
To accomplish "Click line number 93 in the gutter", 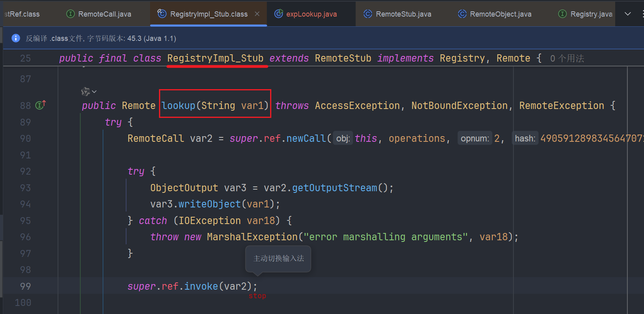I will click(26, 188).
